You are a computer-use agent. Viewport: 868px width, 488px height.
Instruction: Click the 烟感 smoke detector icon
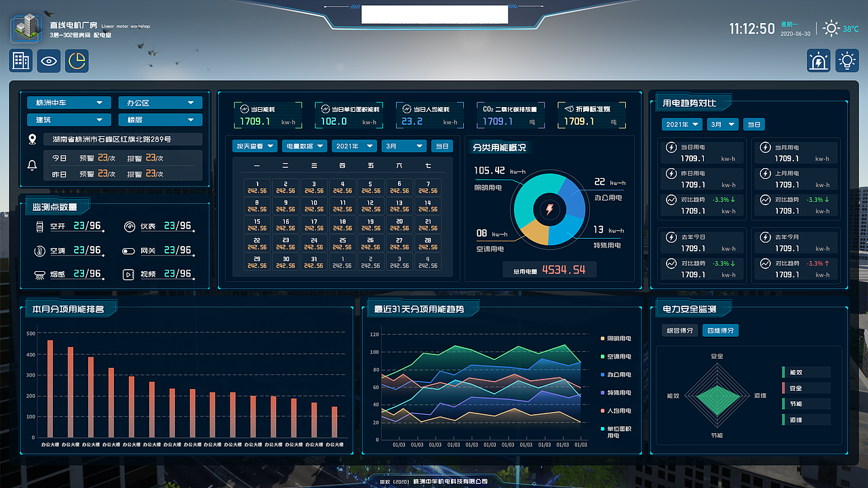[x=39, y=274]
